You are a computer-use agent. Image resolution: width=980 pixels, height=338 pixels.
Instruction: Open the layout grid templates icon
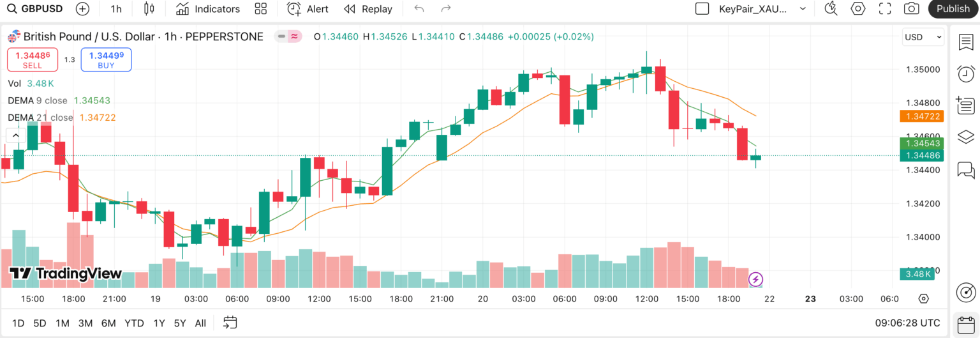(x=260, y=9)
